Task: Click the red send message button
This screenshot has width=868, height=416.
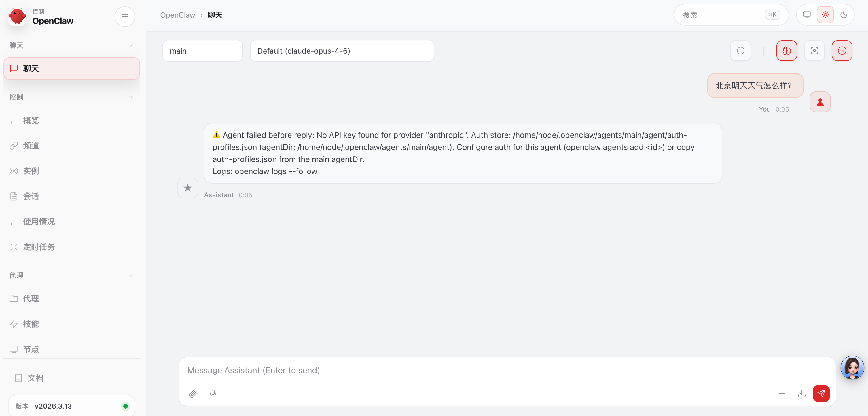Action: click(821, 394)
